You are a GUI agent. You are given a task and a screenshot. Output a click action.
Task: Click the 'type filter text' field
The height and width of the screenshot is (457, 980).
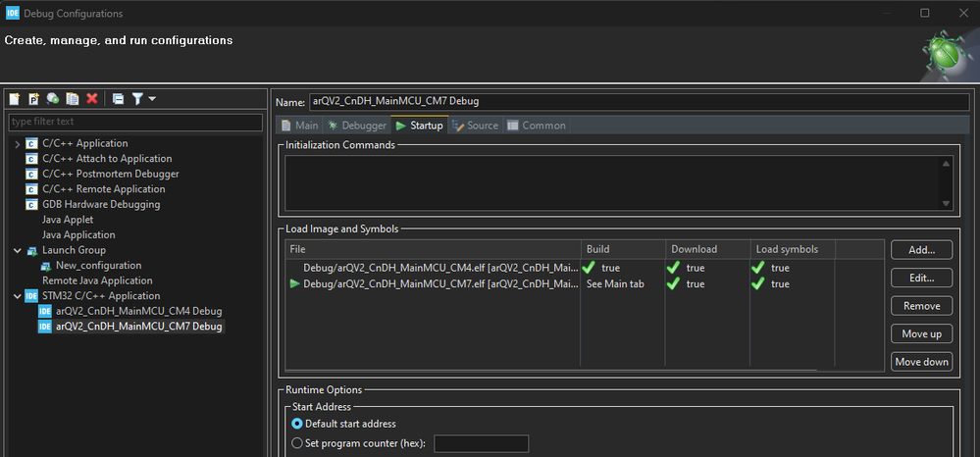pos(135,122)
